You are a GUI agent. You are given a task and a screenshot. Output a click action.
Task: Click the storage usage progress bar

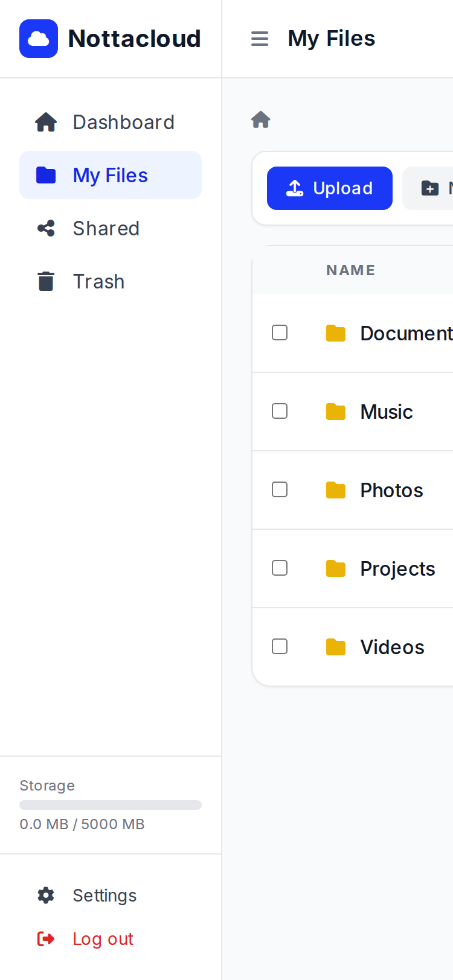click(x=111, y=805)
